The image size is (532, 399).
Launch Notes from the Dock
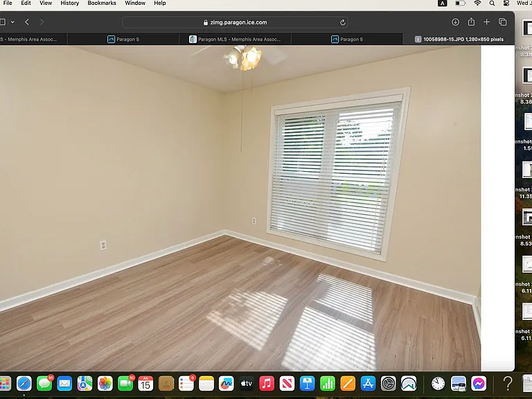click(x=206, y=384)
